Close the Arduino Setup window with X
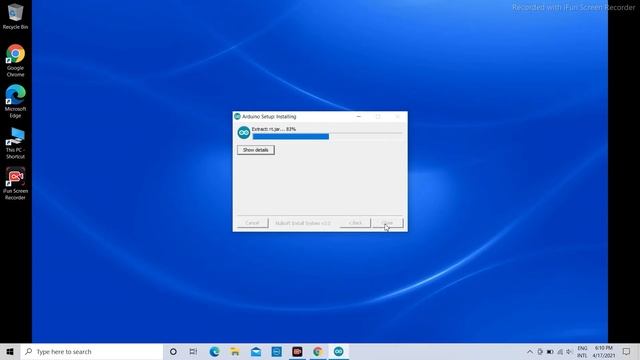The height and width of the screenshot is (360, 640). click(398, 117)
